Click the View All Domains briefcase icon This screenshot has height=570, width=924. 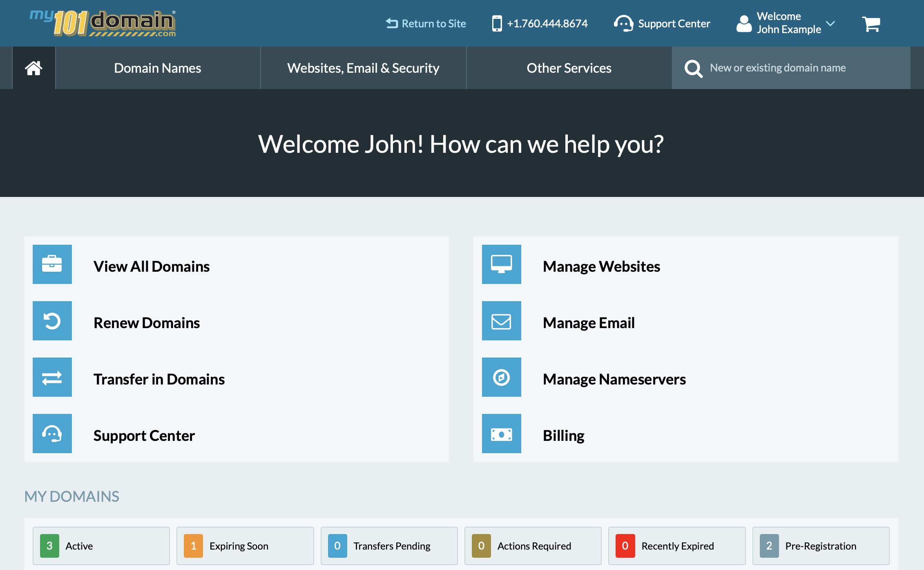click(52, 264)
